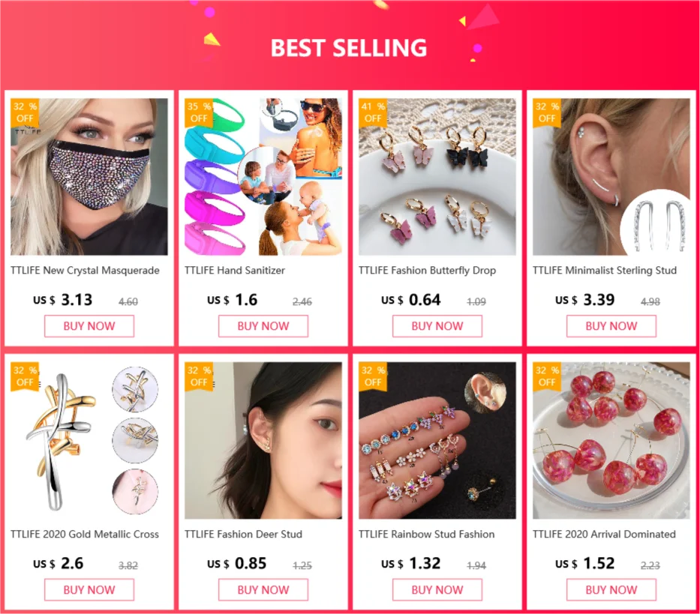Open the butterfly earrings product image
Screen dimensions: 700x614
pyautogui.click(x=437, y=177)
